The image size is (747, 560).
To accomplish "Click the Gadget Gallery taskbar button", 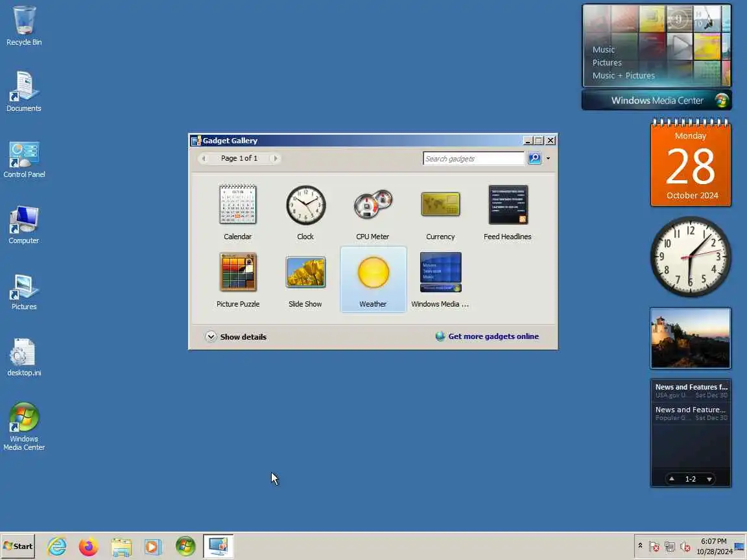I will [218, 546].
